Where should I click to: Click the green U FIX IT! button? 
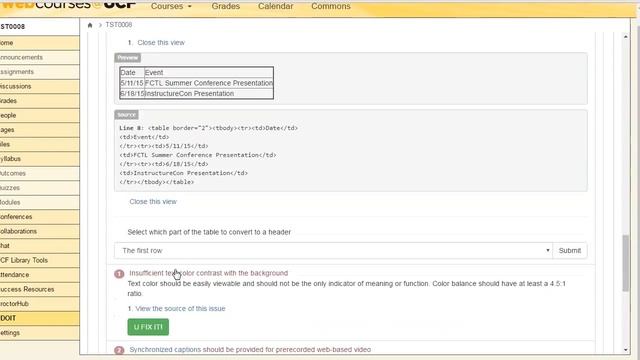pyautogui.click(x=148, y=327)
